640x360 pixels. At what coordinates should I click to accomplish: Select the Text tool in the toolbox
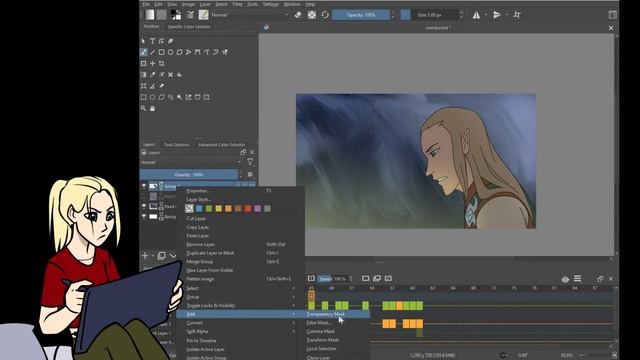coord(152,41)
